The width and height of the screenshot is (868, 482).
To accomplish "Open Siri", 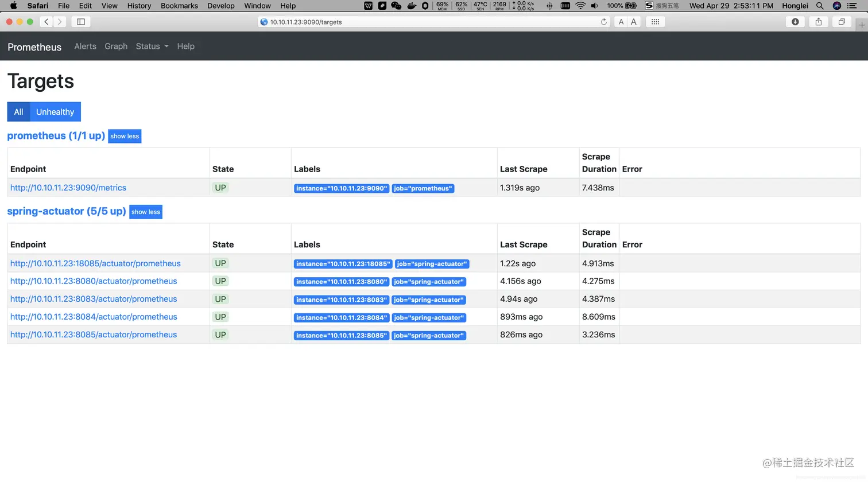I will coord(837,6).
